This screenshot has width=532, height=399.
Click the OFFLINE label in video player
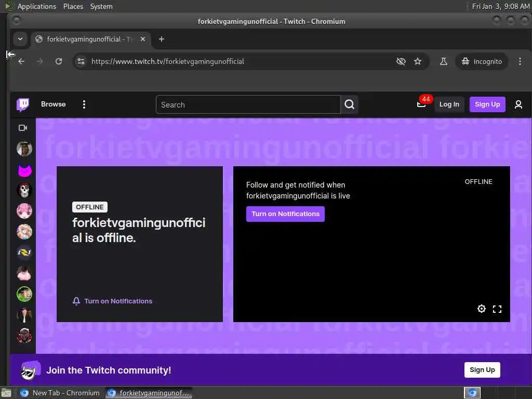pyautogui.click(x=478, y=181)
